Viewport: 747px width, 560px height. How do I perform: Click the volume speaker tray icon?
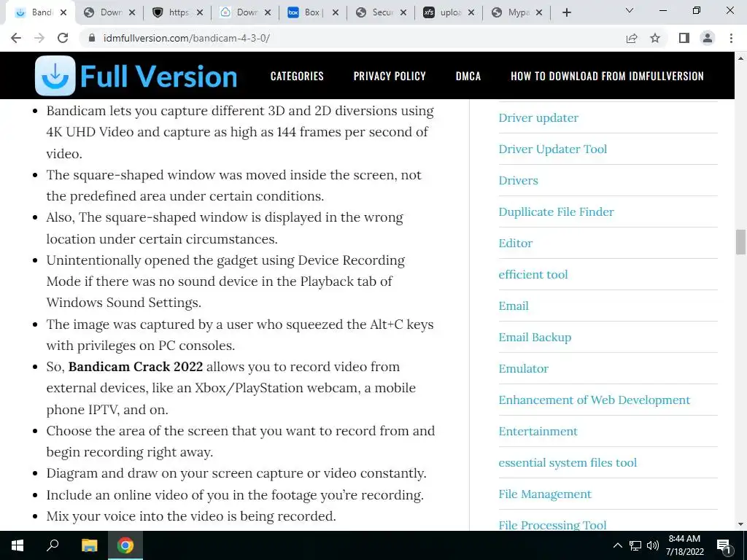653,545
